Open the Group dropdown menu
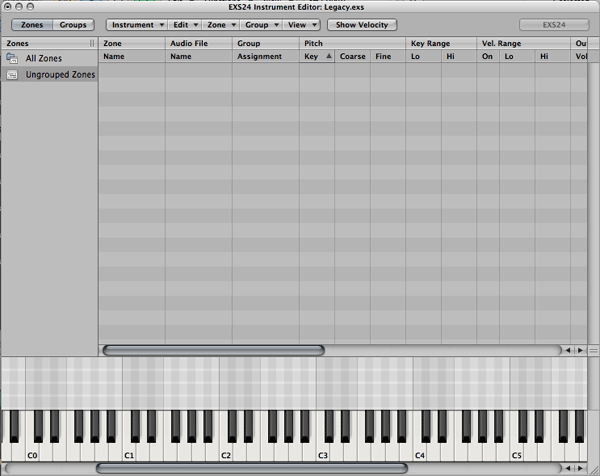Image resolution: width=600 pixels, height=476 pixels. point(261,25)
